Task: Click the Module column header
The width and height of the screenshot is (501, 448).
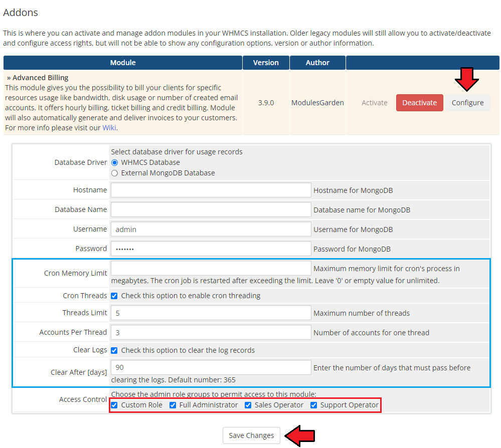Action: 123,63
